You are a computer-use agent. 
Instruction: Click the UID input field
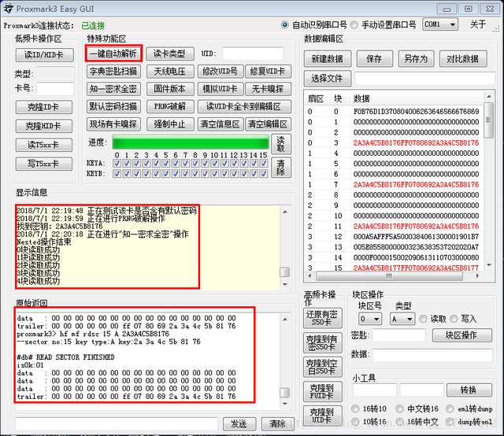pos(253,54)
